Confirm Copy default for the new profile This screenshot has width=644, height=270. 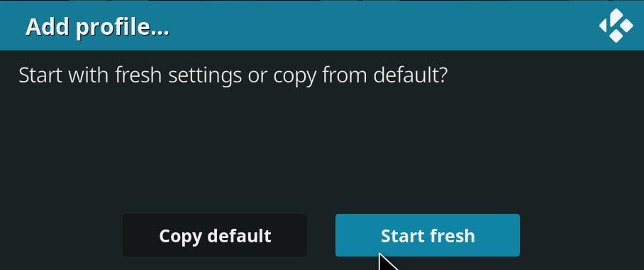coord(215,235)
